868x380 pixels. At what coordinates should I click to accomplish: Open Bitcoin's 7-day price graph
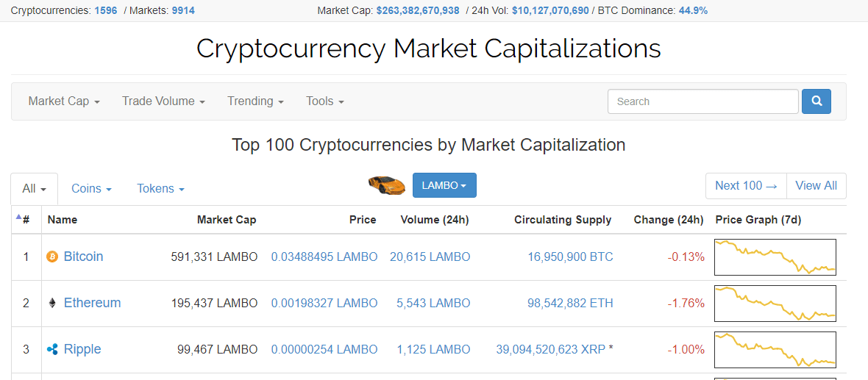click(x=775, y=257)
